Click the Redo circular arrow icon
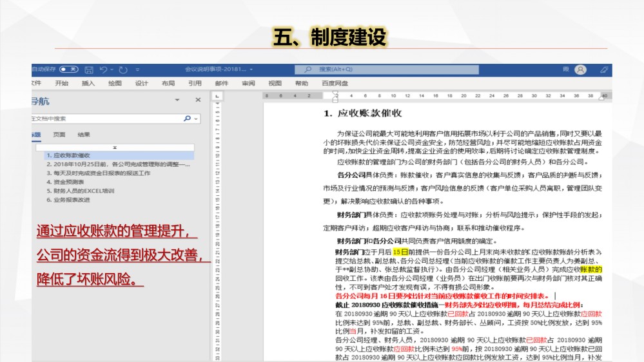 [122, 70]
